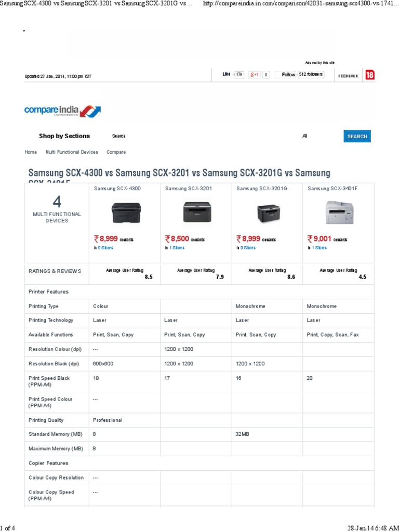Image resolution: width=399 pixels, height=532 pixels.
Task: Click the Print, Copy, Scan, Fax cell
Action: click(332, 335)
